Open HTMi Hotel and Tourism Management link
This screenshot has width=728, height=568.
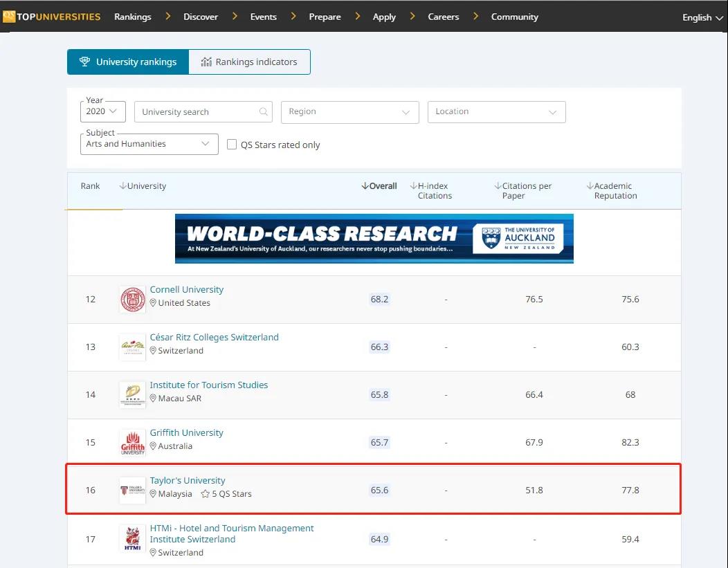232,533
